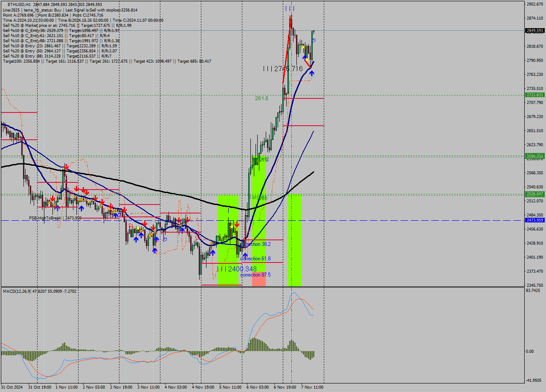Viewport: 546px width, 392px height.
Task: Click the green price label 2721.831
Action: 534,95
